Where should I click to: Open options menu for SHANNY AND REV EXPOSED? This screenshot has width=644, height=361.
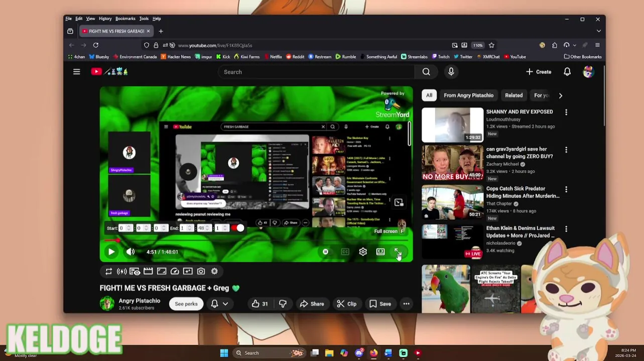point(566,112)
